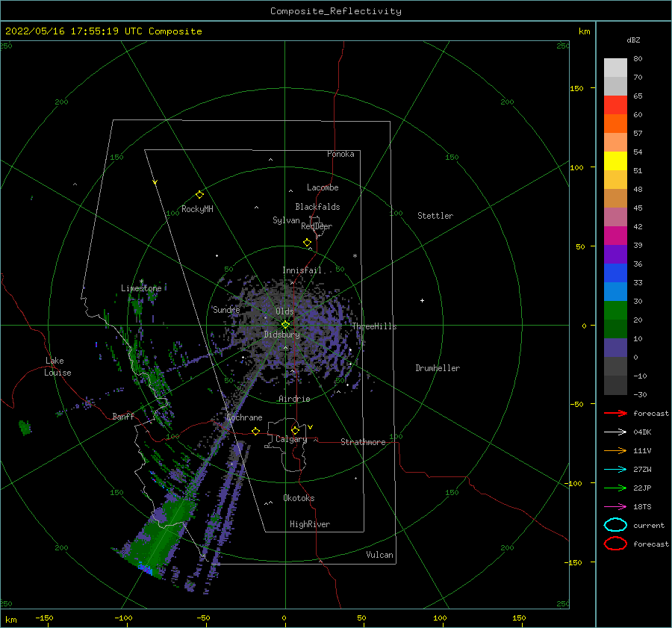This screenshot has height=628, width=672.
Task: Click the RockyMH label
Action: point(197,209)
